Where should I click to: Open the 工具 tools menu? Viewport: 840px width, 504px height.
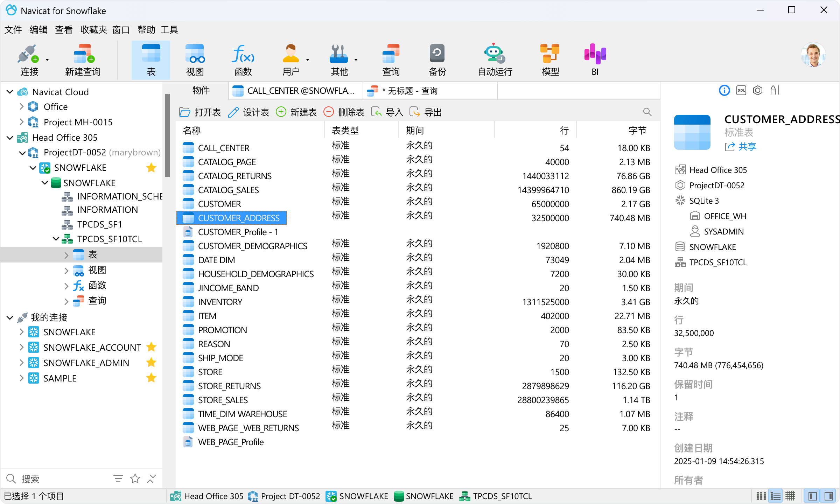(x=169, y=30)
